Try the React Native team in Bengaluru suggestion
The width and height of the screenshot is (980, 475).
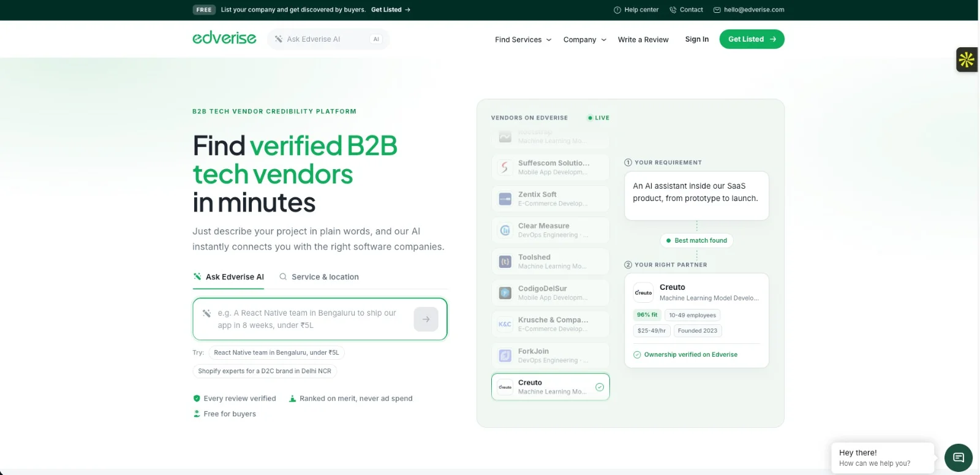coord(276,353)
